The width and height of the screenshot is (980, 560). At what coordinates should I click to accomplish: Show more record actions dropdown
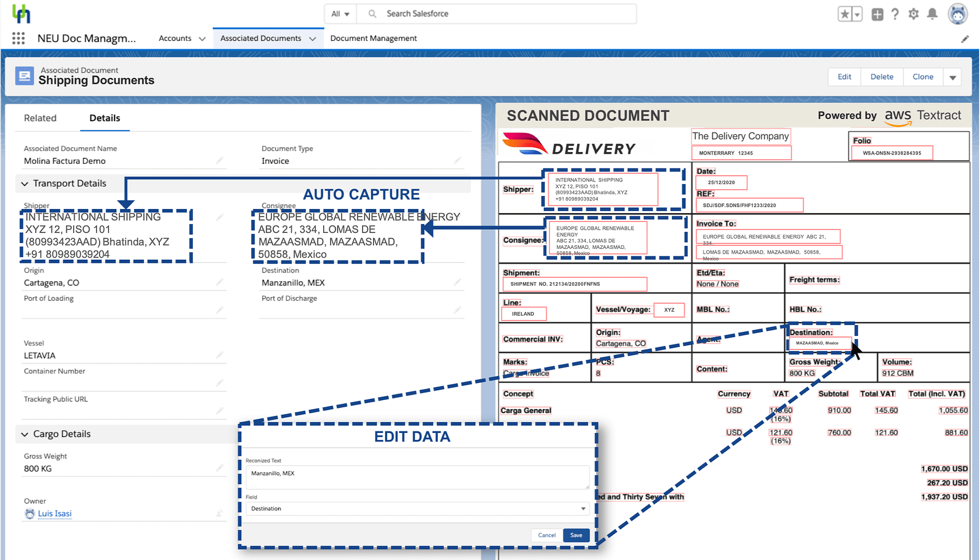coord(953,77)
